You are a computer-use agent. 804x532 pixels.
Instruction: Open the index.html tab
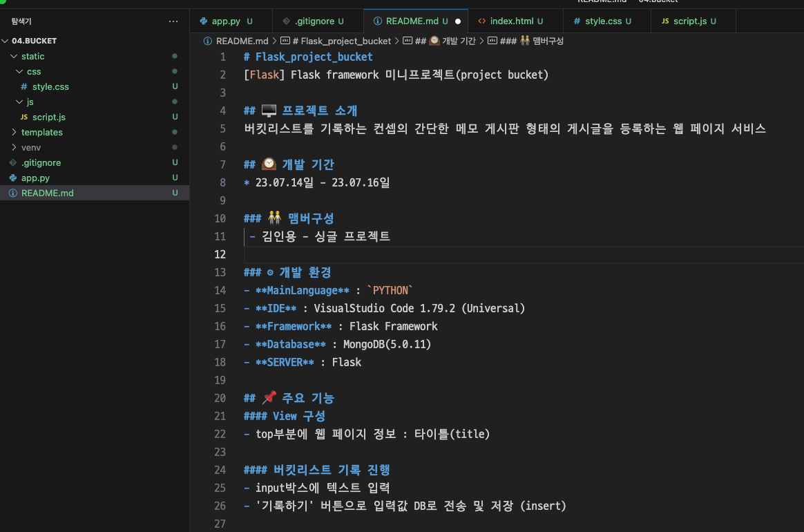(516, 21)
